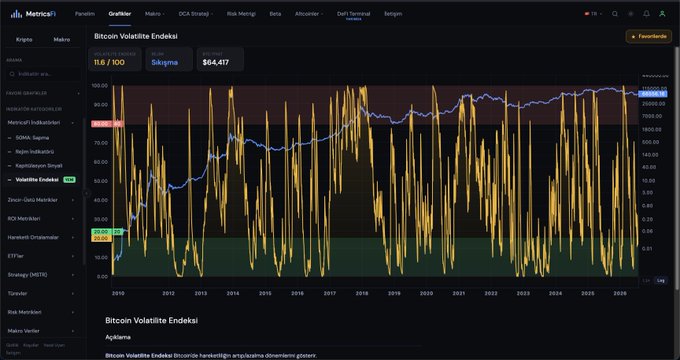Collapse the MetricsFi İndikatörleri category
The image size is (680, 360).
point(41,123)
